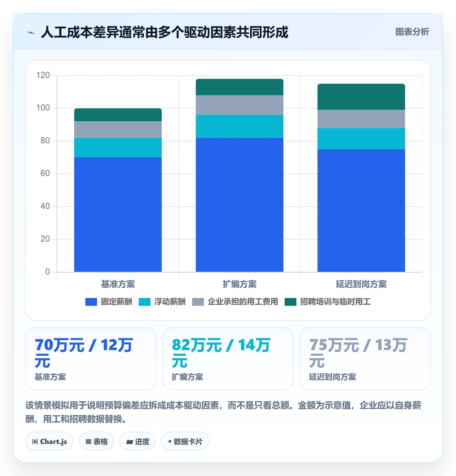Click the y-axis value 60
Screen dimensions: 456x476
point(45,173)
